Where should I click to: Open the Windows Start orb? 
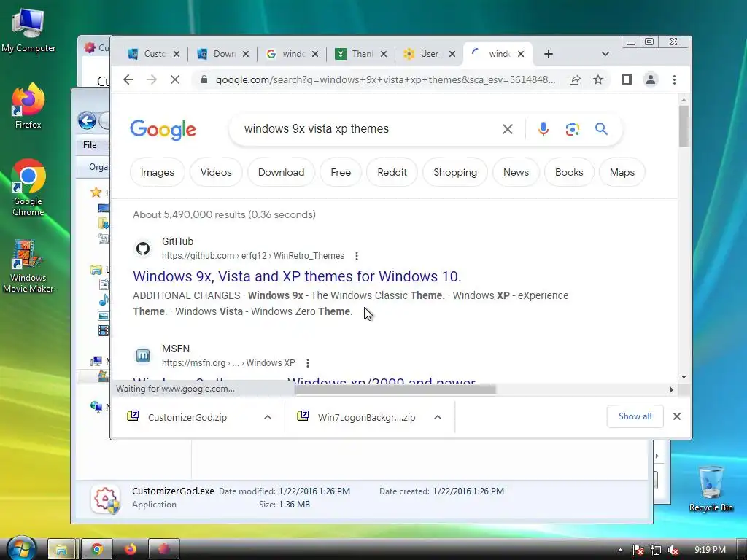tap(21, 549)
